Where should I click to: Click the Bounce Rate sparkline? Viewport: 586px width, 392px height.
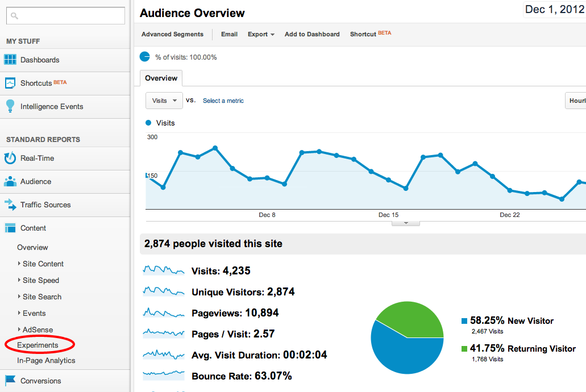point(164,375)
